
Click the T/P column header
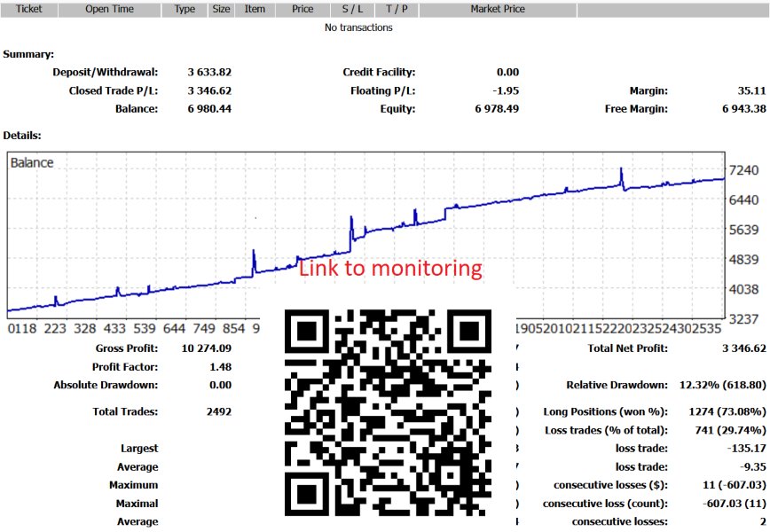point(391,9)
